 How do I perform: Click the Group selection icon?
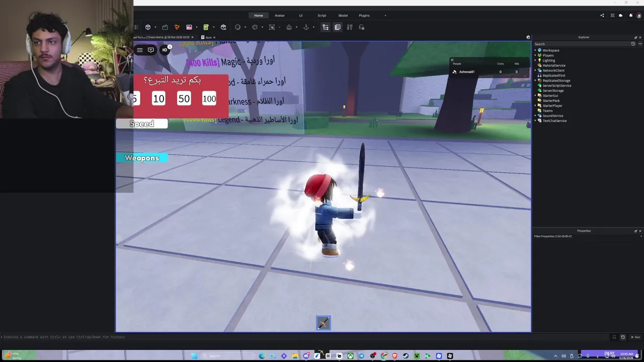[272, 27]
